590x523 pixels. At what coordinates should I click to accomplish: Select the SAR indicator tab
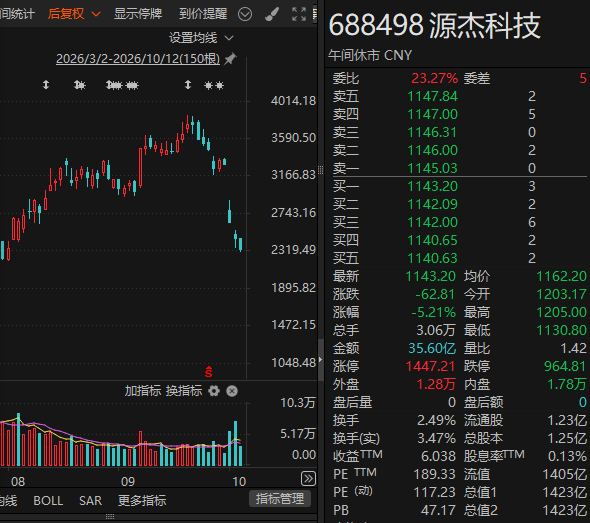pyautogui.click(x=90, y=501)
